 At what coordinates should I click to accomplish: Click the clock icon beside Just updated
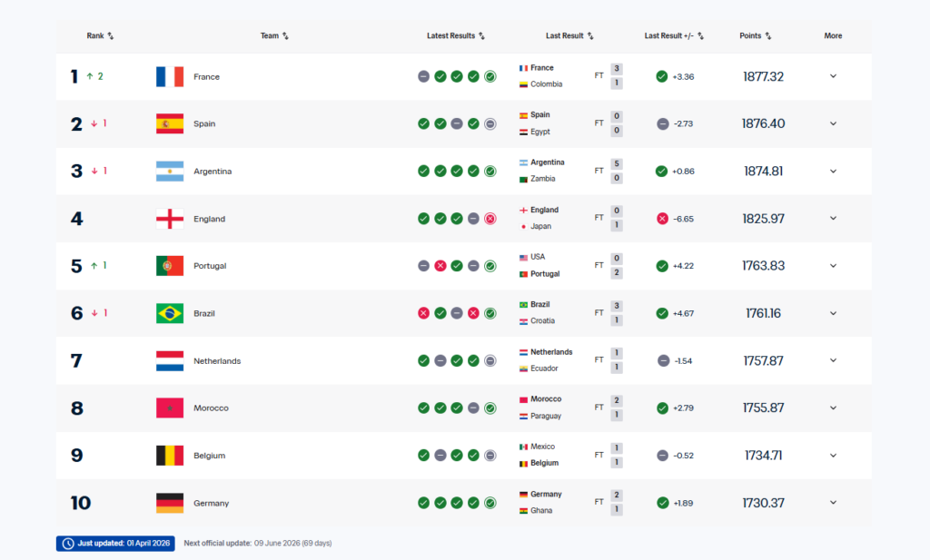click(x=67, y=544)
